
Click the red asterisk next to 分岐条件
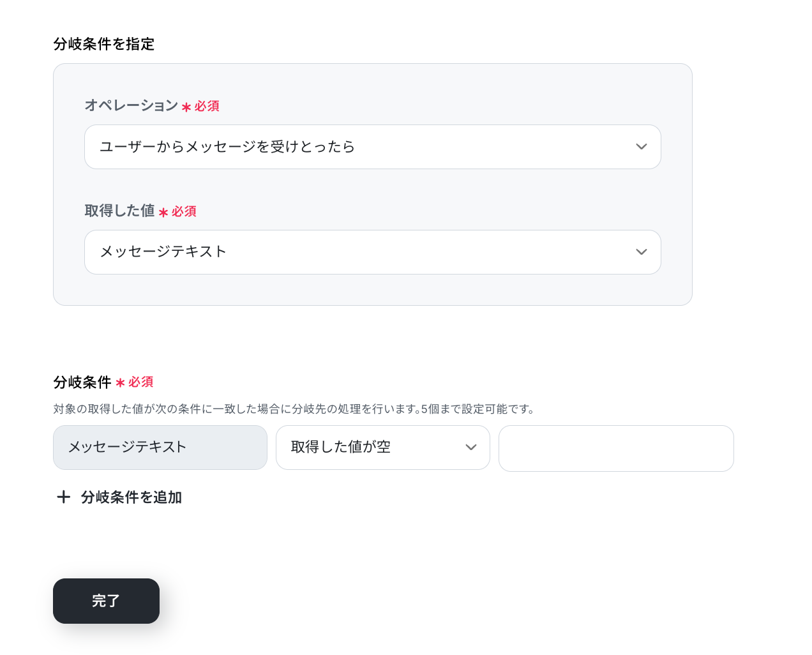pos(120,383)
